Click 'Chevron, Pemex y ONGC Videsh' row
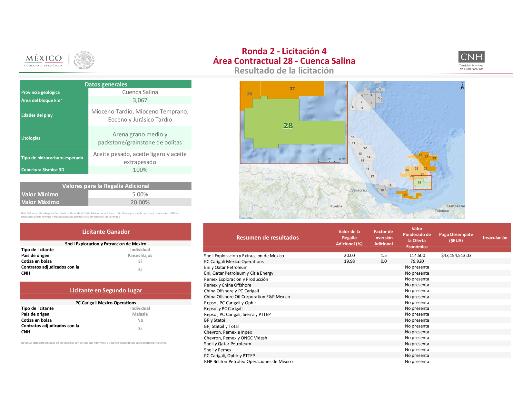 click(x=357, y=338)
